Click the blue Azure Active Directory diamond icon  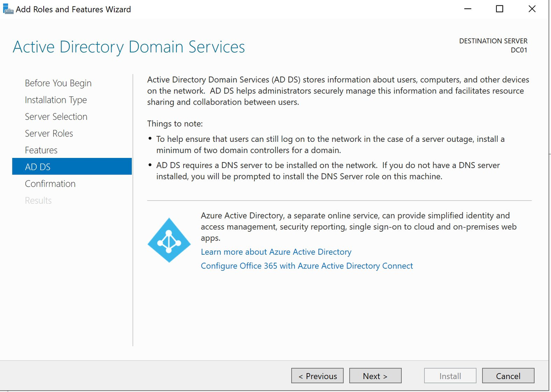[x=169, y=241]
